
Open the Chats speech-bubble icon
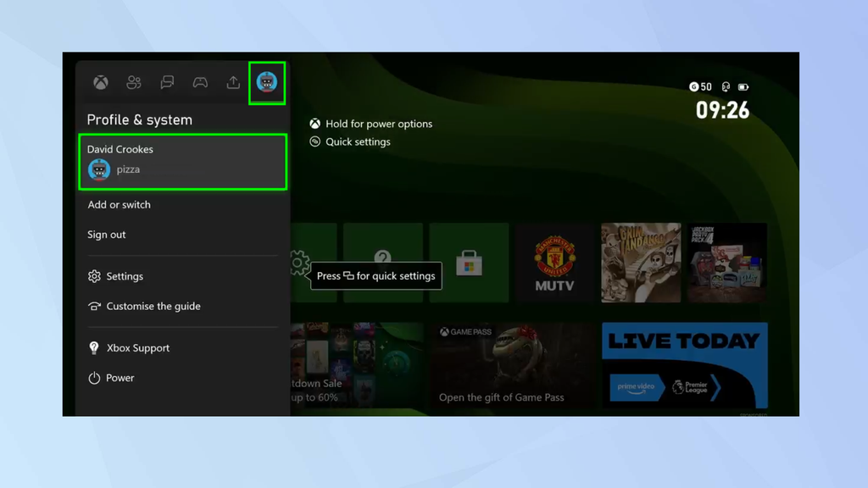(167, 82)
